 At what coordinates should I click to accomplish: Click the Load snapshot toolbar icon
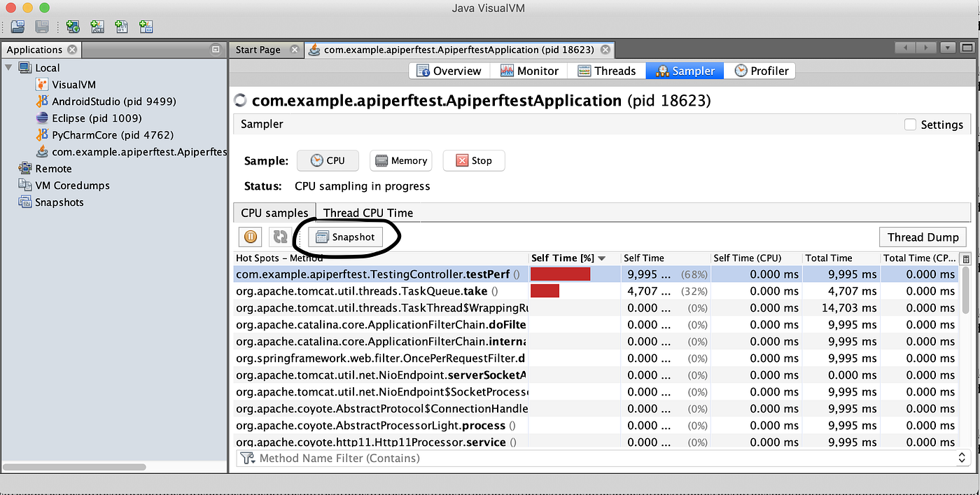point(18,27)
